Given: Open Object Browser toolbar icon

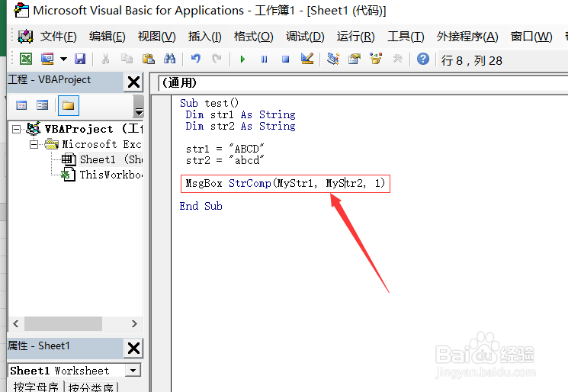Looking at the screenshot, I should point(376,59).
